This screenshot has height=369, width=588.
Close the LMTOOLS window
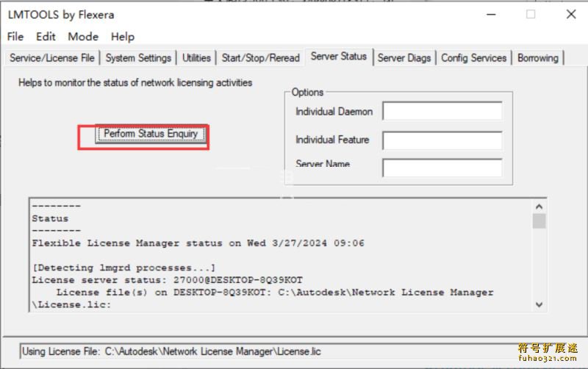[571, 15]
